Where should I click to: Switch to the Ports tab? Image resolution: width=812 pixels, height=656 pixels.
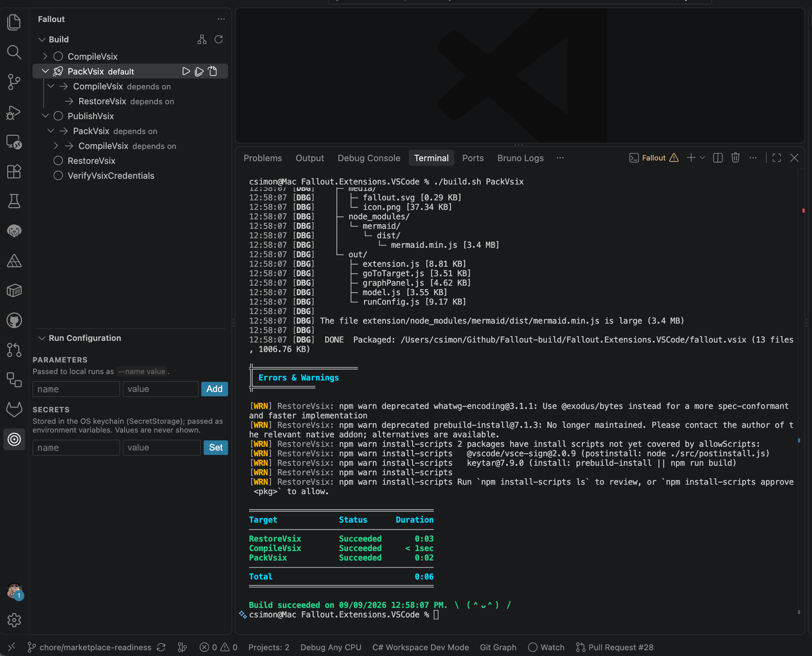click(x=473, y=158)
